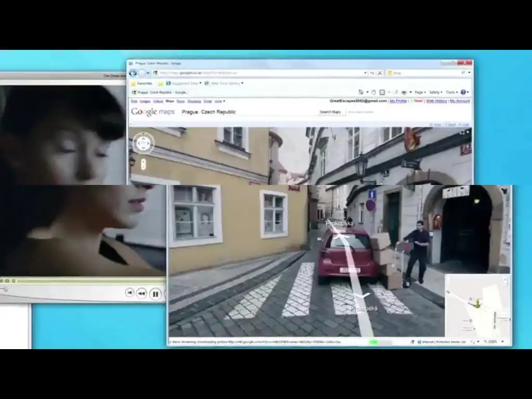The image size is (532, 399).
Task: Go back with the browser Back arrow
Action: [132, 73]
